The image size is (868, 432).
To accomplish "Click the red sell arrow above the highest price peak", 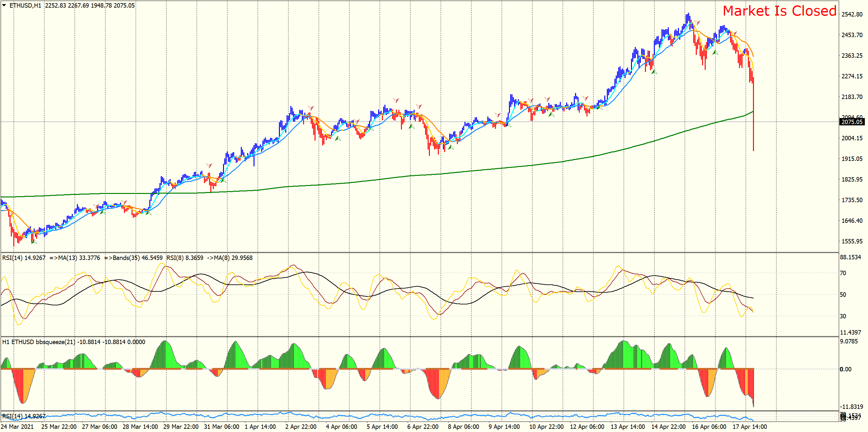I will click(x=697, y=23).
